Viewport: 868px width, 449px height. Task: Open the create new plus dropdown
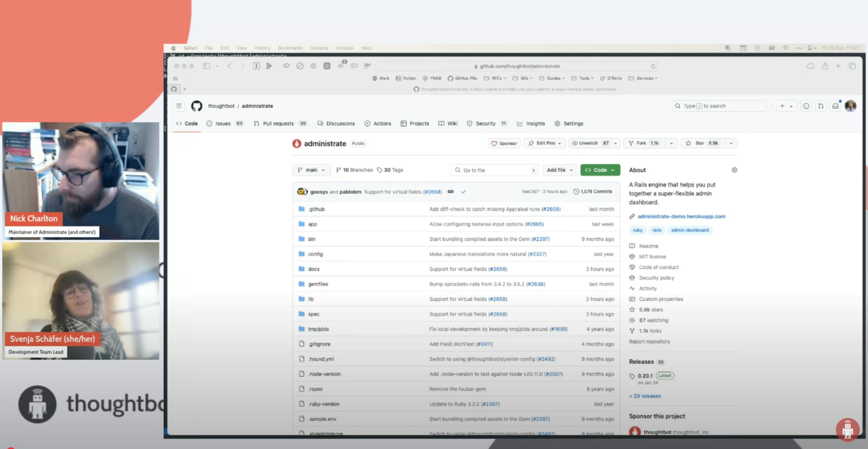pyautogui.click(x=786, y=106)
